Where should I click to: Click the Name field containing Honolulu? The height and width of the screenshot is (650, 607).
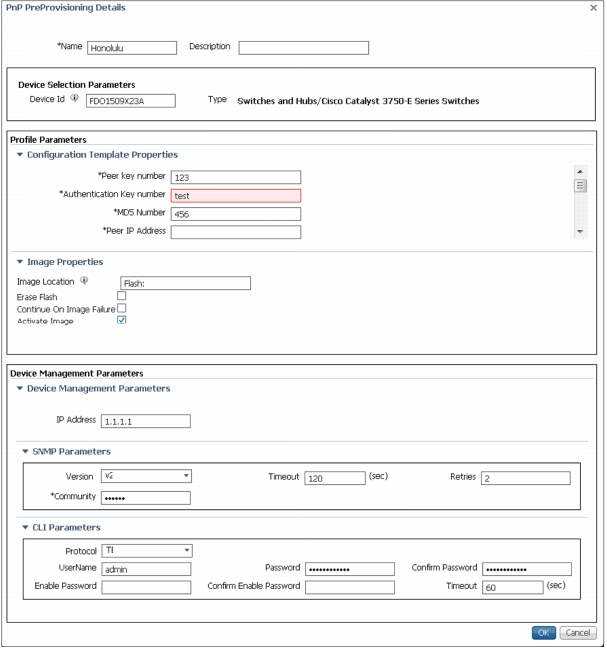[x=132, y=48]
